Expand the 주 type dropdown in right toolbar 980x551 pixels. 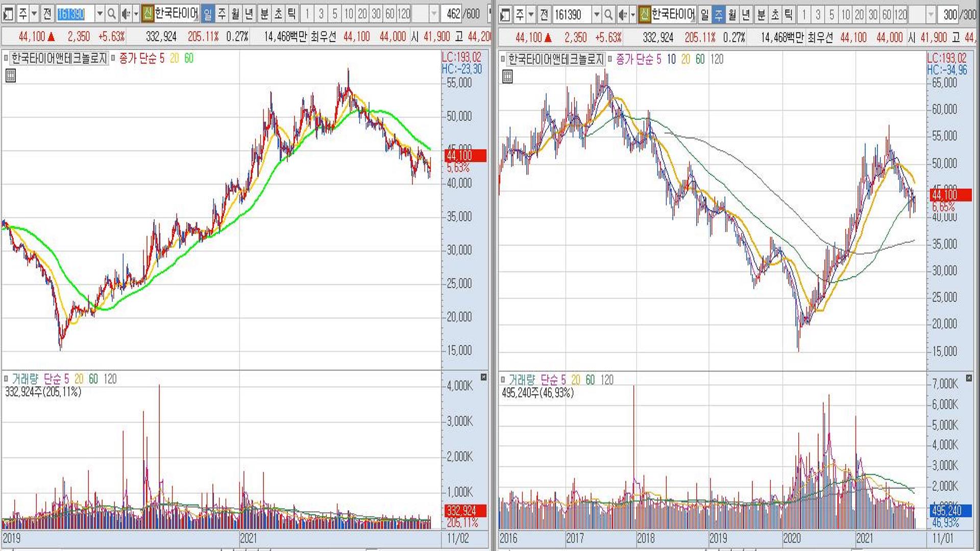[531, 15]
